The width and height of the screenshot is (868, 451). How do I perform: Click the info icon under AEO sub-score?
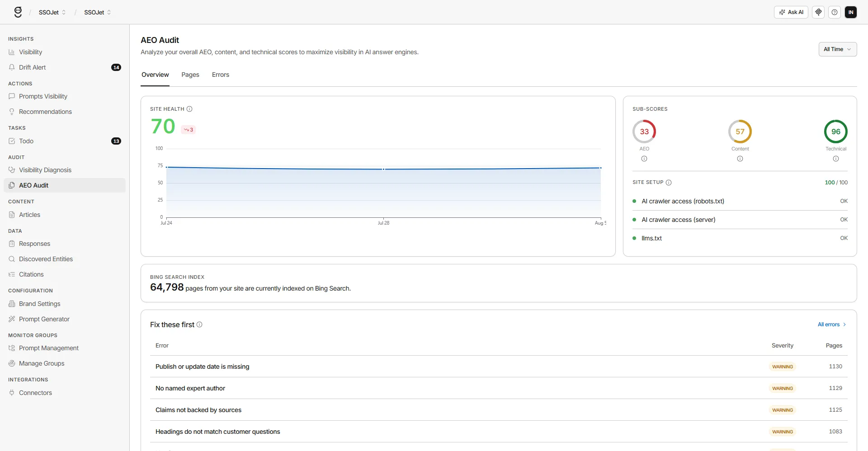pos(644,159)
